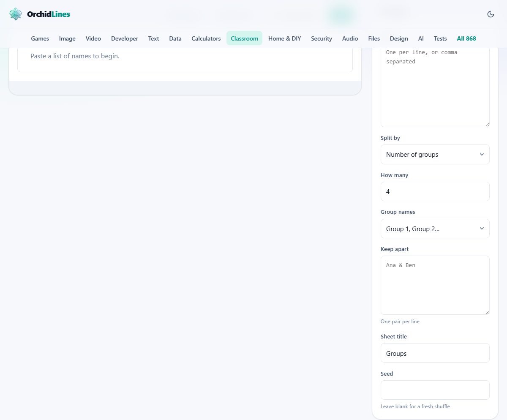The image size is (507, 420).
Task: Open the Games category
Action: coord(40,38)
